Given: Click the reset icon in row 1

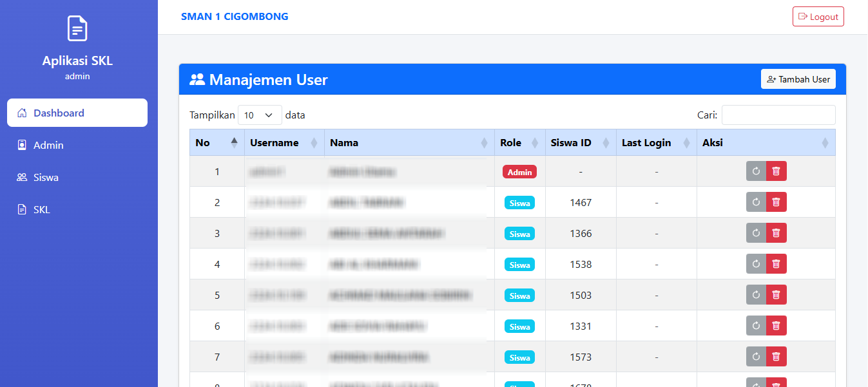Looking at the screenshot, I should click(x=757, y=171).
